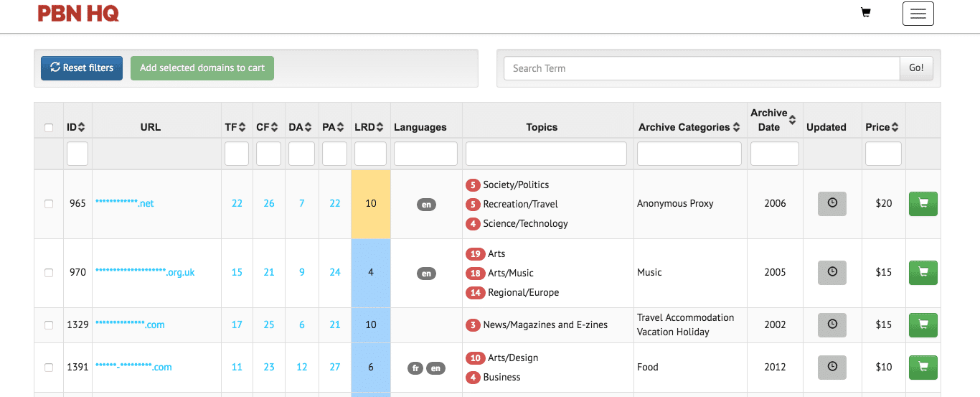Image resolution: width=980 pixels, height=397 pixels.
Task: Click the Society/Politics topic text
Action: click(x=516, y=185)
